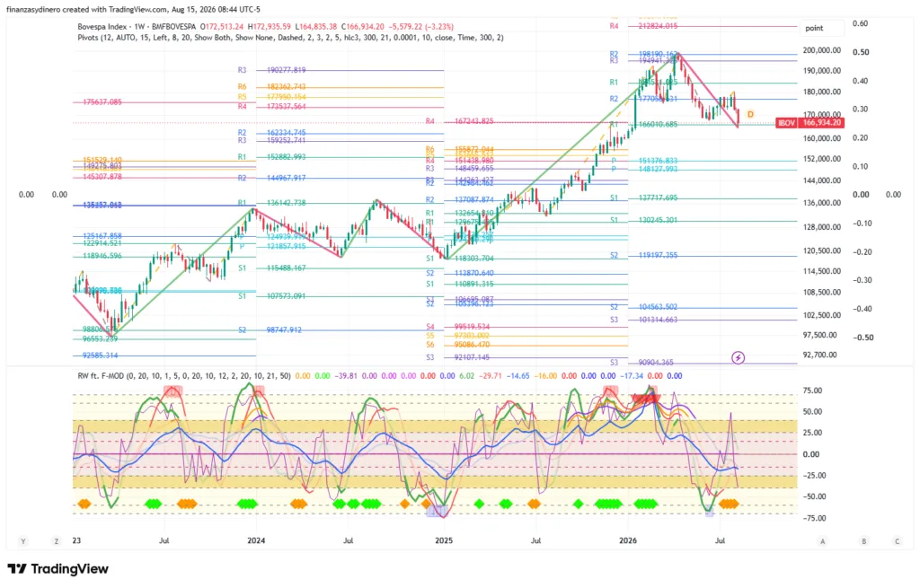Viewport: 920px width, 588px height.
Task: Click the 136,000.00 price axis label
Action: [822, 203]
